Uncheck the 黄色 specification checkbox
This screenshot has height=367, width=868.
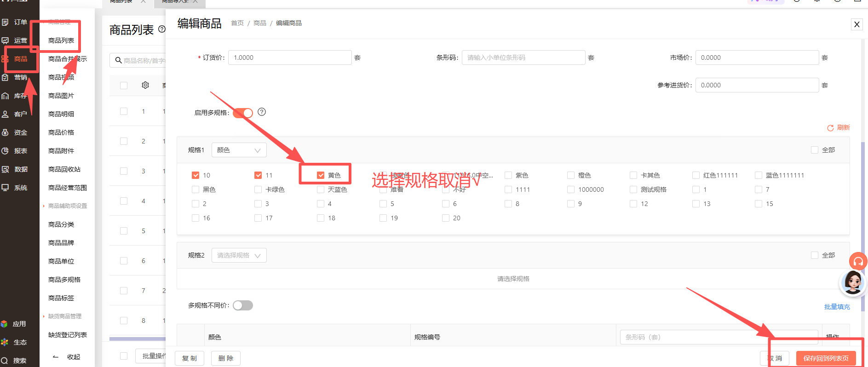[x=321, y=175]
